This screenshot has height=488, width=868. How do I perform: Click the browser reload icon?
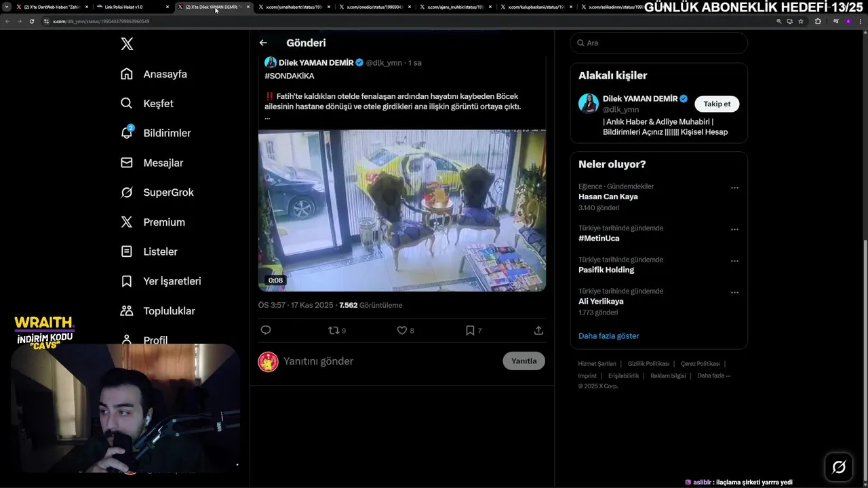[32, 21]
